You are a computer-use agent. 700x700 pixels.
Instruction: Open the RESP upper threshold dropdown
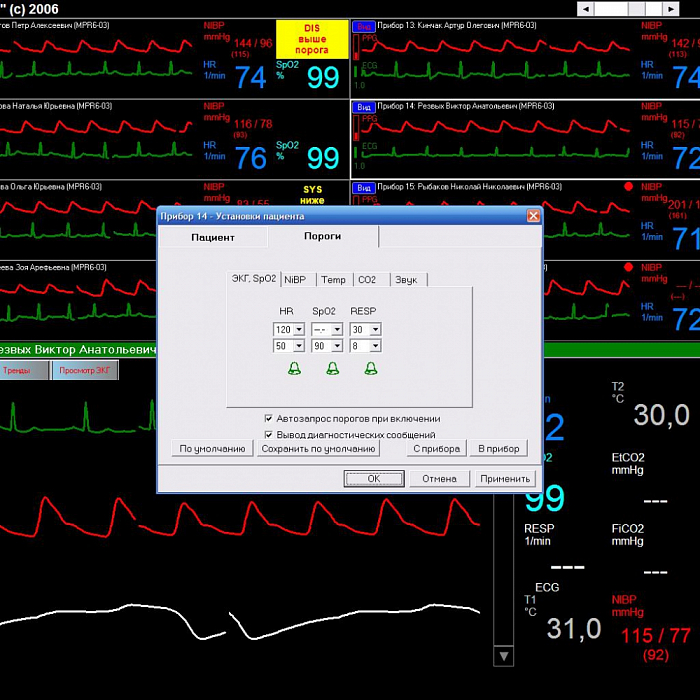tap(375, 330)
